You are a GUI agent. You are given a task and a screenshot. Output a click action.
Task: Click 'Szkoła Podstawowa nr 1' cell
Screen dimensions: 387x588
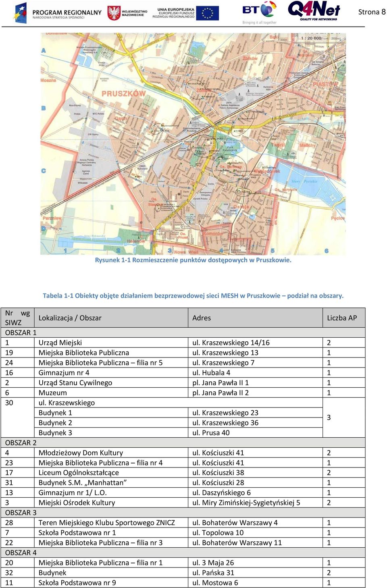[x=77, y=533]
